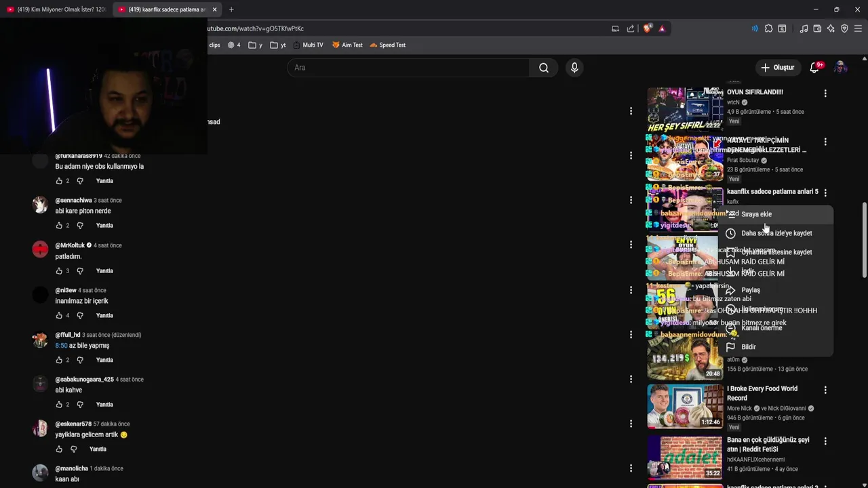Open more actions for @sennachiwa's comment
868x488 pixels.
tap(631, 200)
